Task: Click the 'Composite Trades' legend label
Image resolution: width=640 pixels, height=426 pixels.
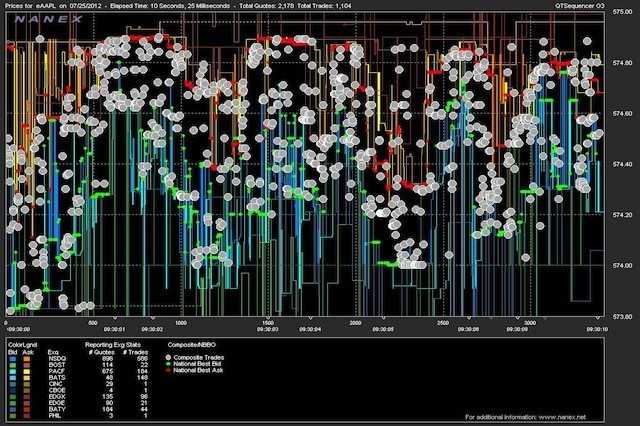Action: (199, 357)
